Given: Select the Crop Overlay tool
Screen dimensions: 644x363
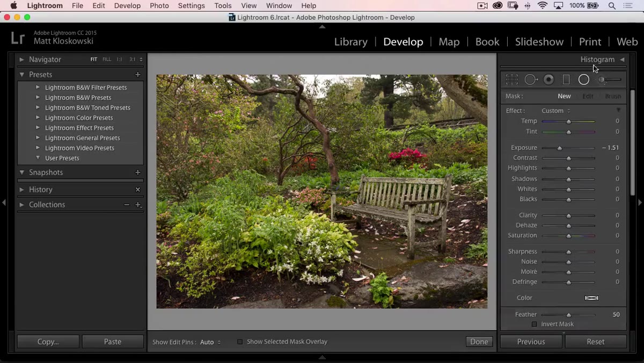Looking at the screenshot, I should (511, 79).
